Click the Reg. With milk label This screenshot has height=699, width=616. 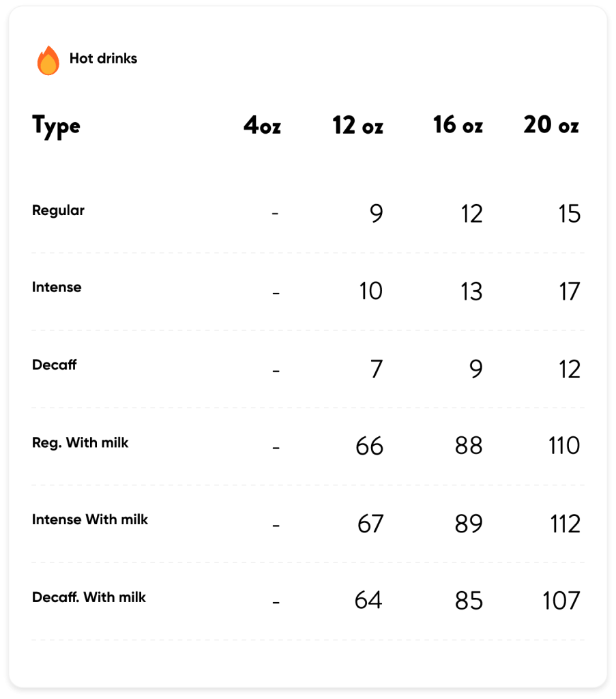pyautogui.click(x=80, y=442)
